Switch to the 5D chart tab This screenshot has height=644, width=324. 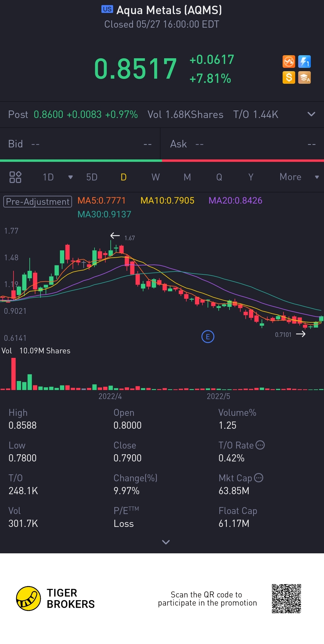[x=92, y=177]
